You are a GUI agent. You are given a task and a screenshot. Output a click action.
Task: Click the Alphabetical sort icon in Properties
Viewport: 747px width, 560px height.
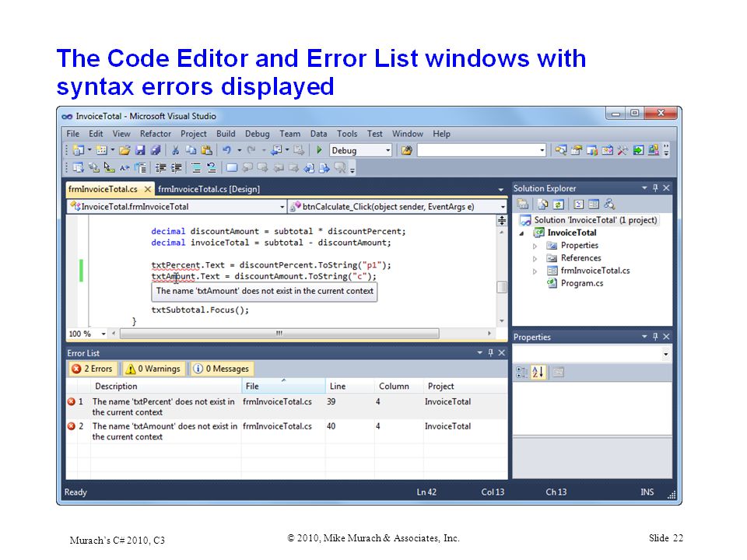coord(538,373)
